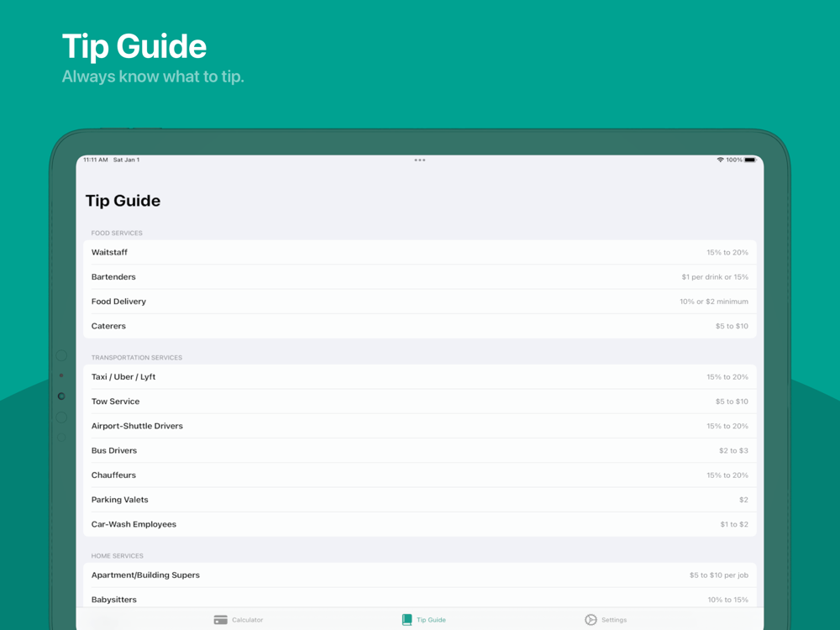Click the 100% battery percentage text

point(734,160)
